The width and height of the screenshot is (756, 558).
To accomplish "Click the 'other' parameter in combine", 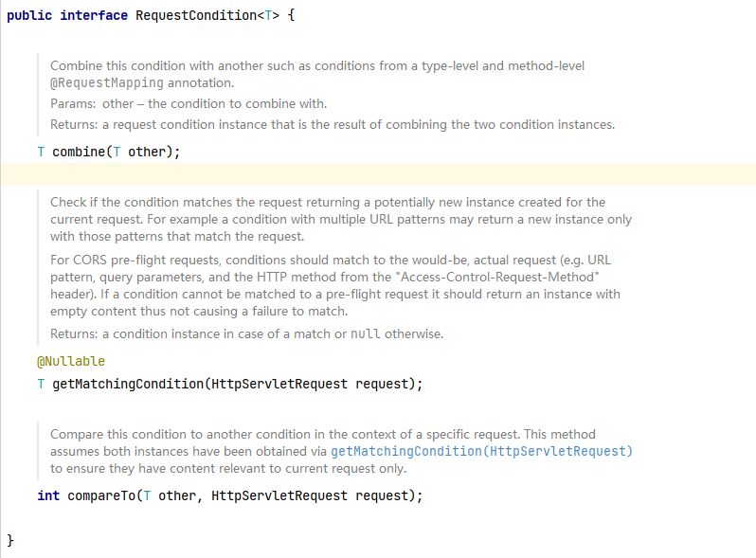I will point(147,152).
